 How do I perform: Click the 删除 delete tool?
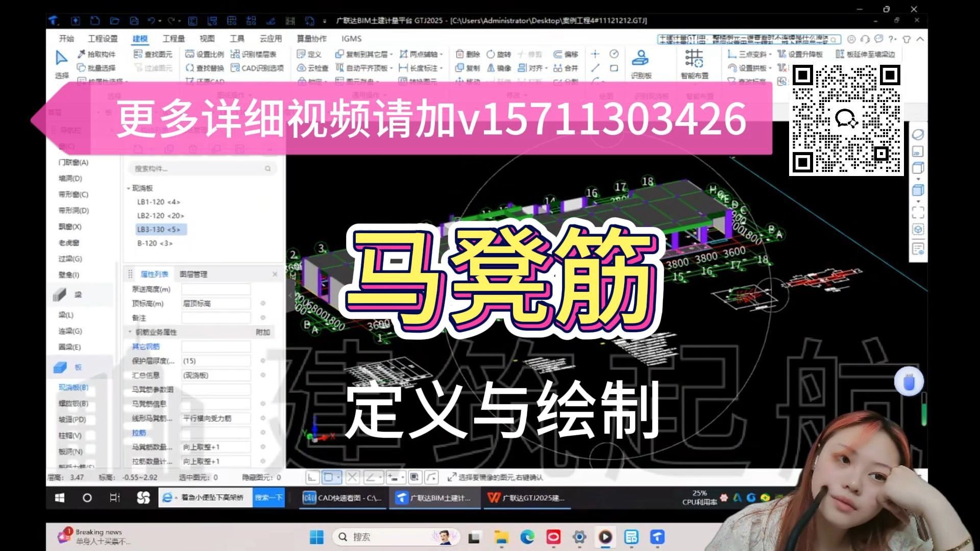tap(468, 54)
